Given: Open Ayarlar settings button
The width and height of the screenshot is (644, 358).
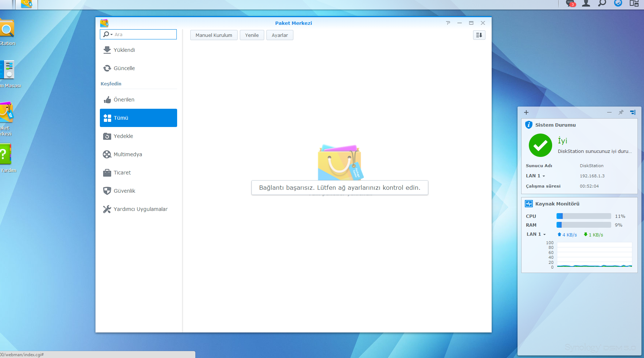Looking at the screenshot, I should 280,35.
